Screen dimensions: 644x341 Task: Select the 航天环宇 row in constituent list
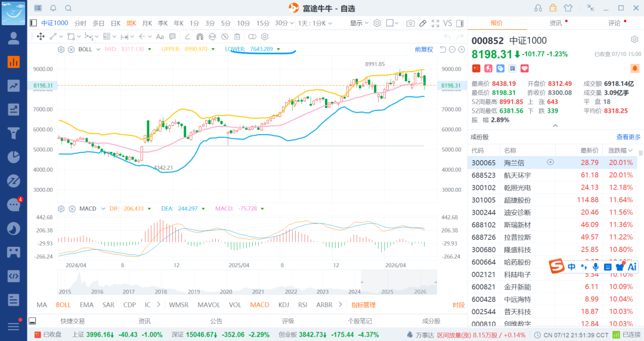[552, 175]
